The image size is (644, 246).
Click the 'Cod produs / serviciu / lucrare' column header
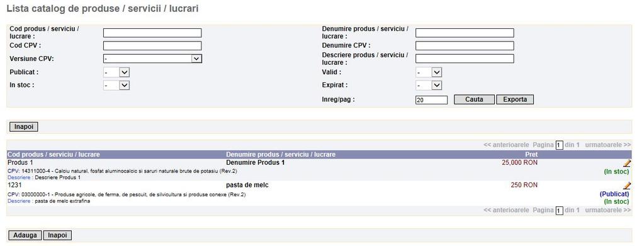click(54, 154)
